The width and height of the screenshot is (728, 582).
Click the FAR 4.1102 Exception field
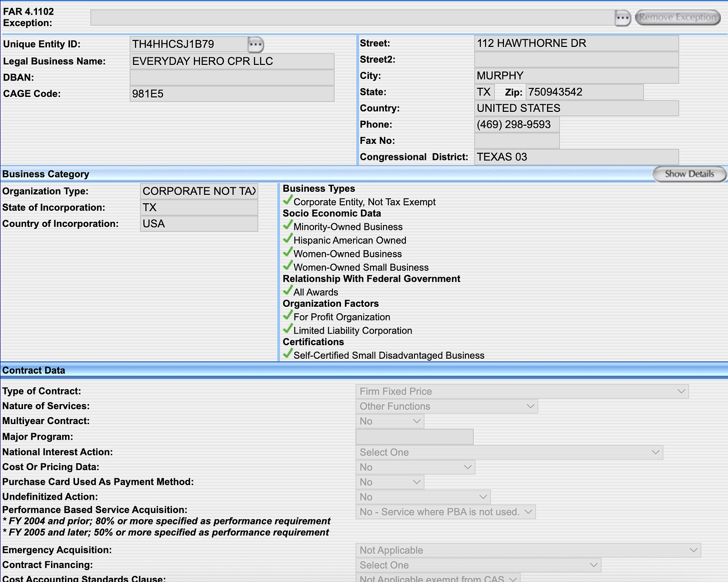352,17
